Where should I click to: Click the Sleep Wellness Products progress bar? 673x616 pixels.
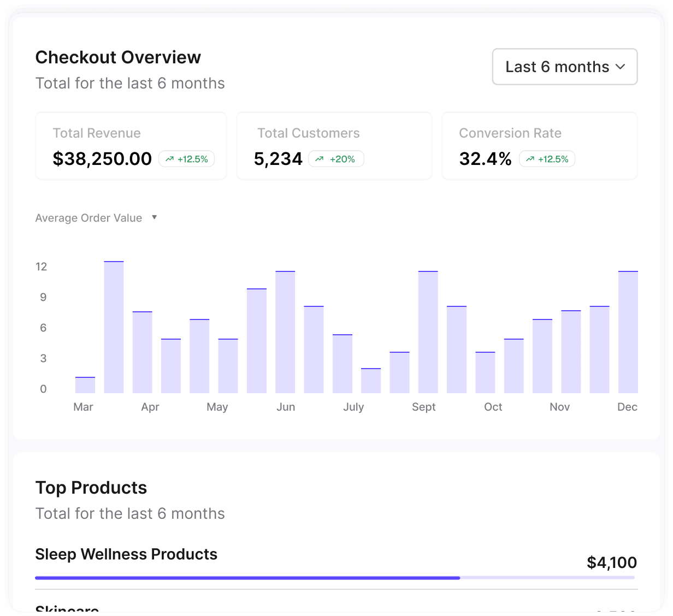click(335, 577)
